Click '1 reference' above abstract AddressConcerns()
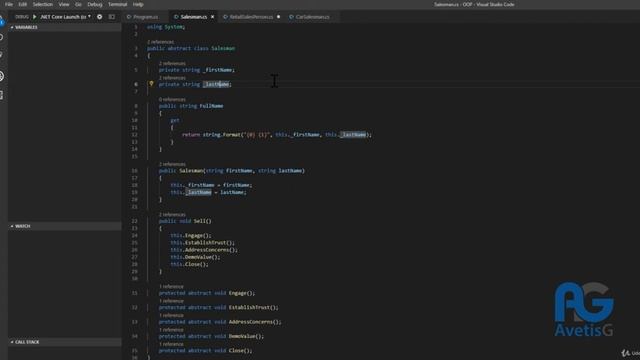640x360 pixels. tap(171, 315)
